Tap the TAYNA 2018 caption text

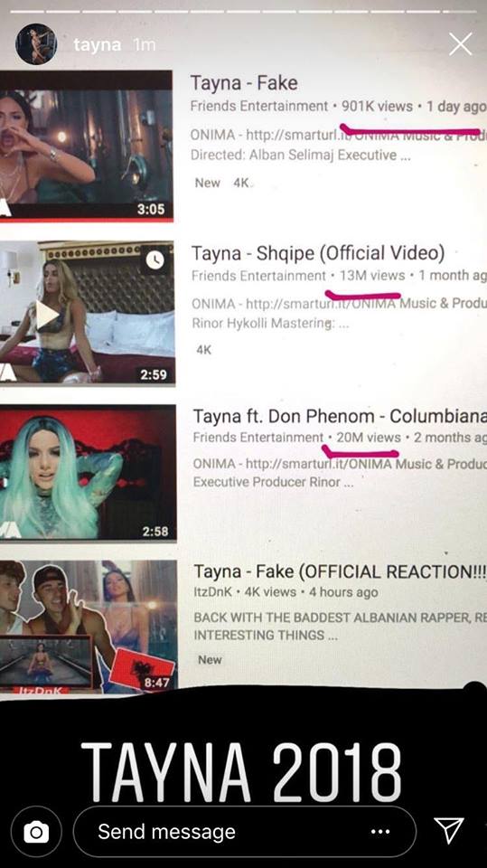(x=241, y=773)
